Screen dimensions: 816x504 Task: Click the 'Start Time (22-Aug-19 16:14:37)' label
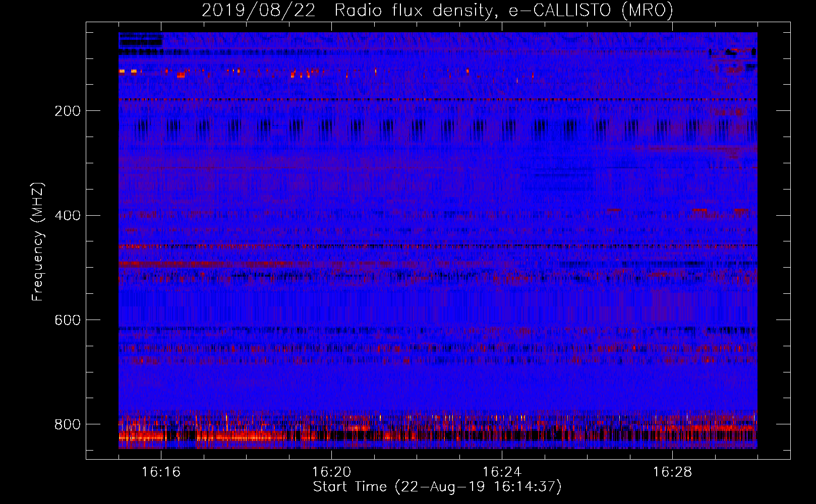click(437, 487)
